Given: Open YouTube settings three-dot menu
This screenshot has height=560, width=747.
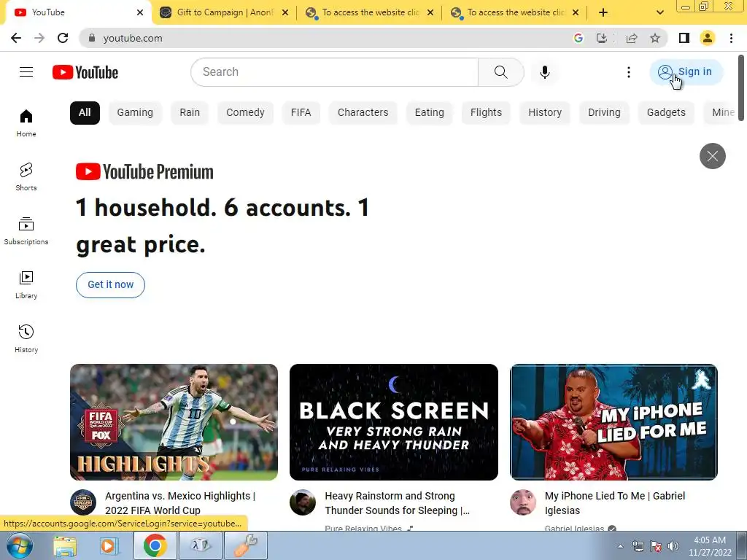Looking at the screenshot, I should click(x=629, y=72).
